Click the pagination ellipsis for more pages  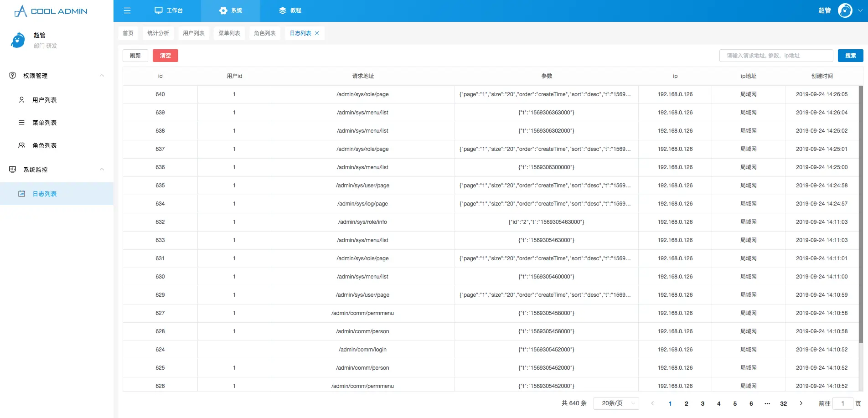tap(767, 403)
